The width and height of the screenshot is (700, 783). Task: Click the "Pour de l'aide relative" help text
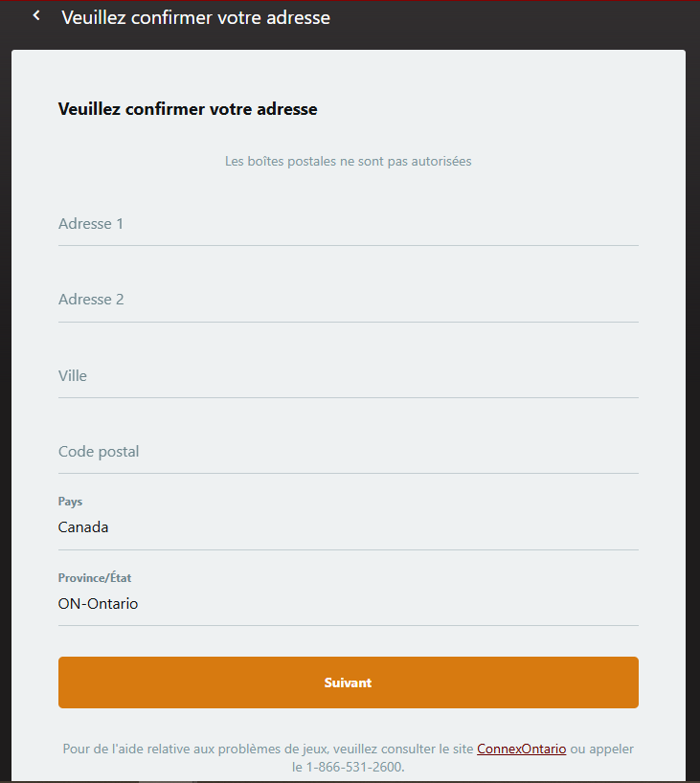pyautogui.click(x=268, y=749)
